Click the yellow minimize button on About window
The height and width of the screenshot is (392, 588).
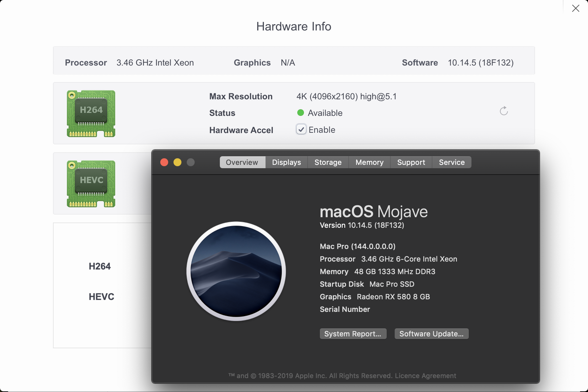177,162
